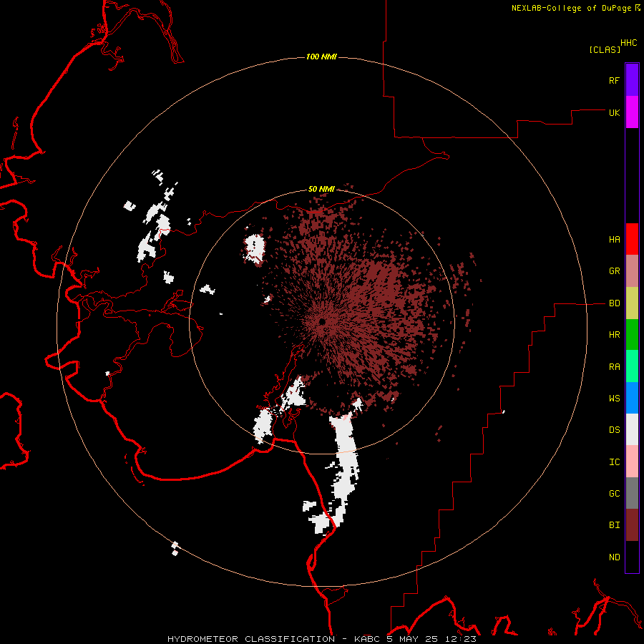Image resolution: width=644 pixels, height=644 pixels.
Task: Click the HR green legend swatch
Action: [x=632, y=335]
